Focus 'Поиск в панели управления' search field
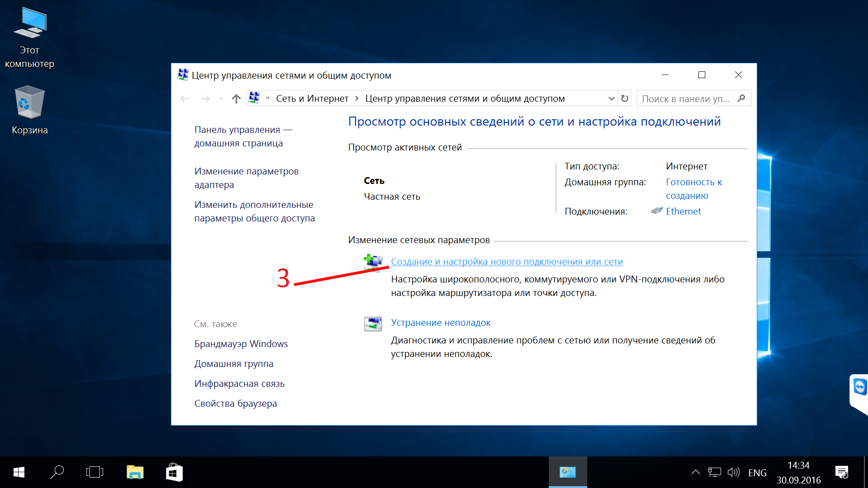Image resolution: width=868 pixels, height=488 pixels. tap(693, 99)
